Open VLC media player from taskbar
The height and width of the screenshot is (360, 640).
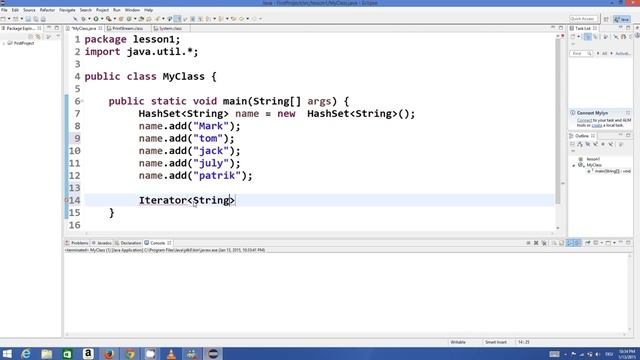coord(171,354)
